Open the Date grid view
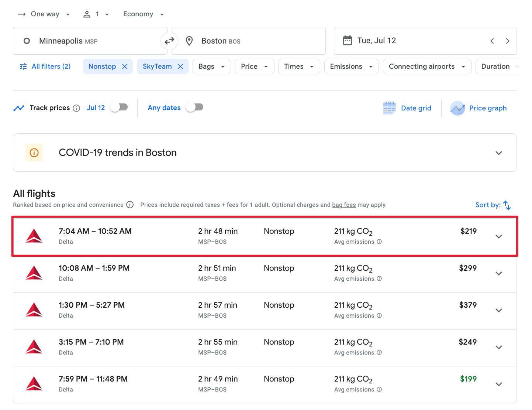The height and width of the screenshot is (410, 532). [407, 108]
